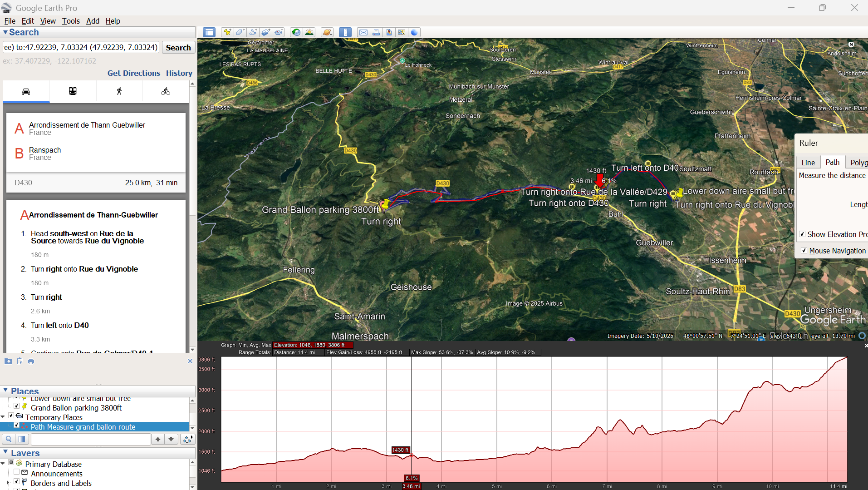This screenshot has height=490, width=868.
Task: Copy search results to My Places folder
Action: pos(8,361)
